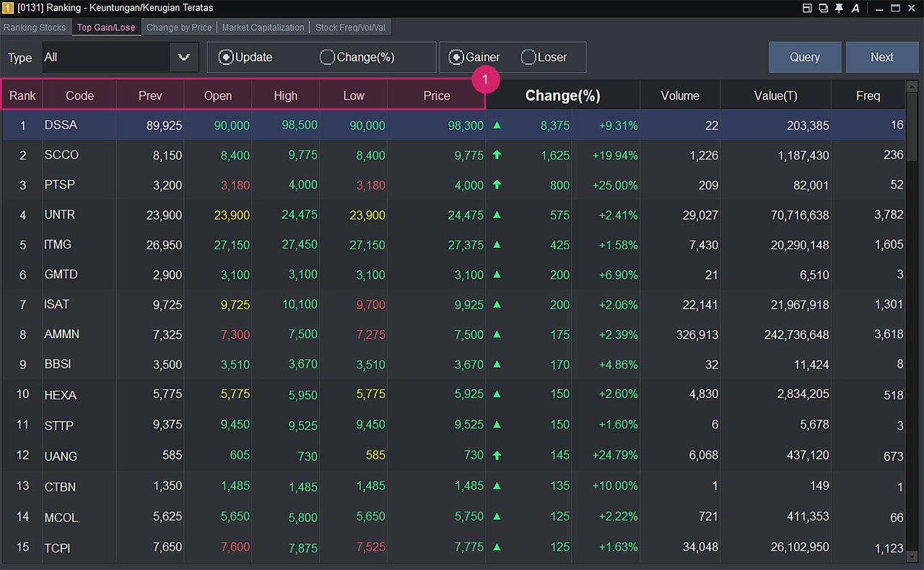Choose the Update radio button
The width and height of the screenshot is (924, 570).
click(x=226, y=57)
